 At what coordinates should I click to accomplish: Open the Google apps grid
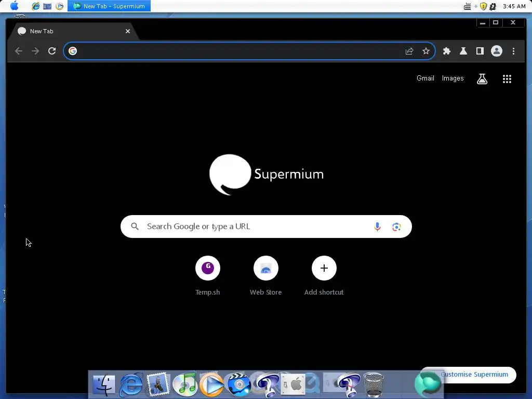[507, 79]
